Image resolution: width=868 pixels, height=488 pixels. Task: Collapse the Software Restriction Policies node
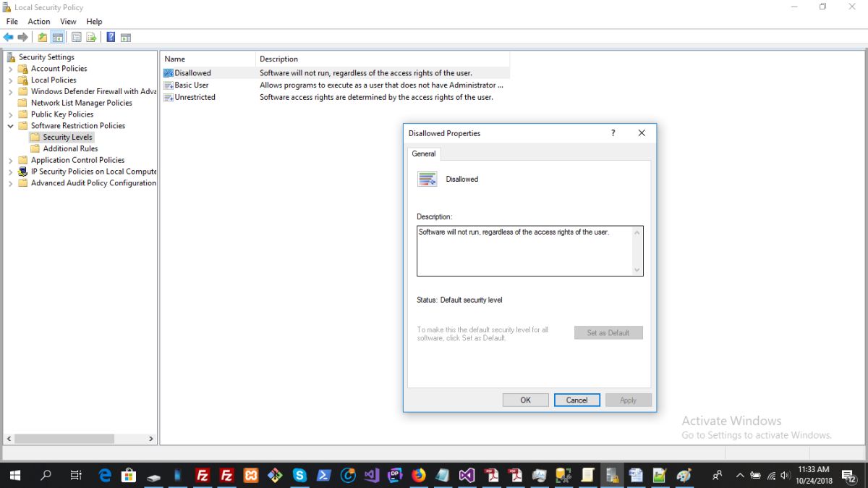11,126
